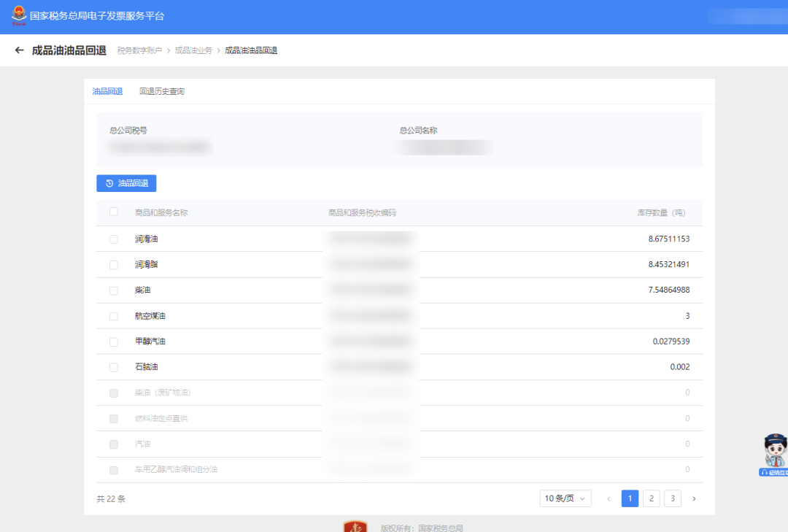
Task: Tick the checkbox for 润滑油
Action: (114, 239)
